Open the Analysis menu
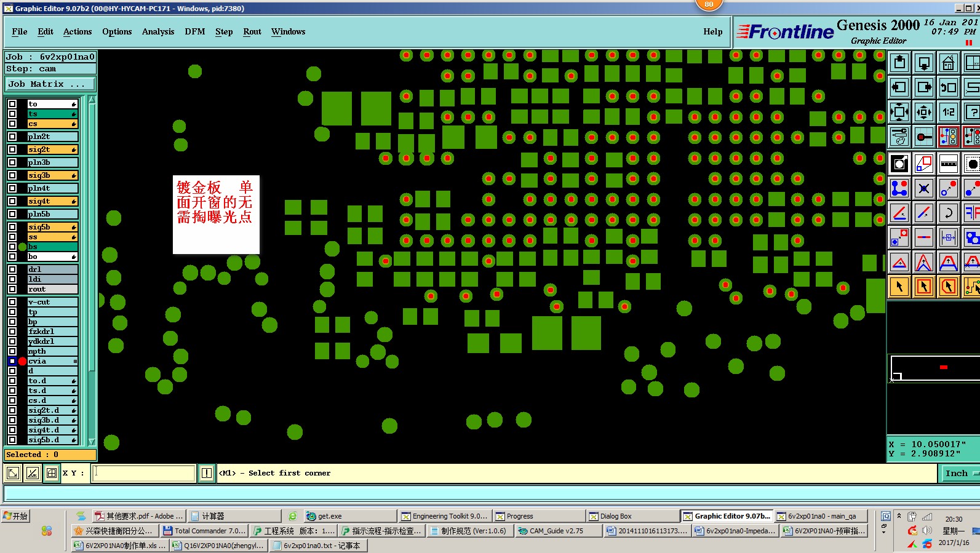This screenshot has width=980, height=553. (158, 31)
